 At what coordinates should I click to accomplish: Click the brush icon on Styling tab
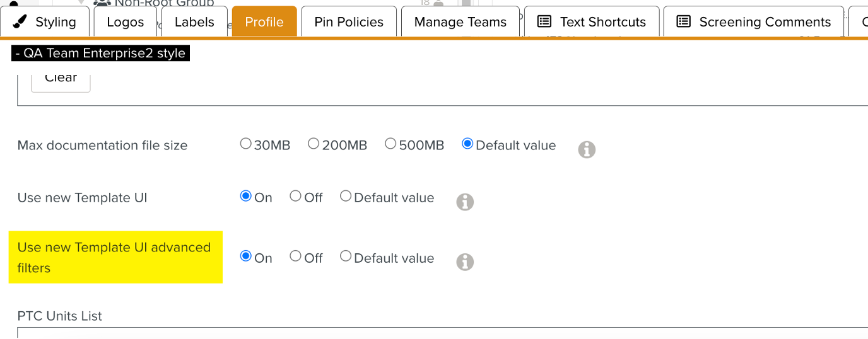point(21,22)
